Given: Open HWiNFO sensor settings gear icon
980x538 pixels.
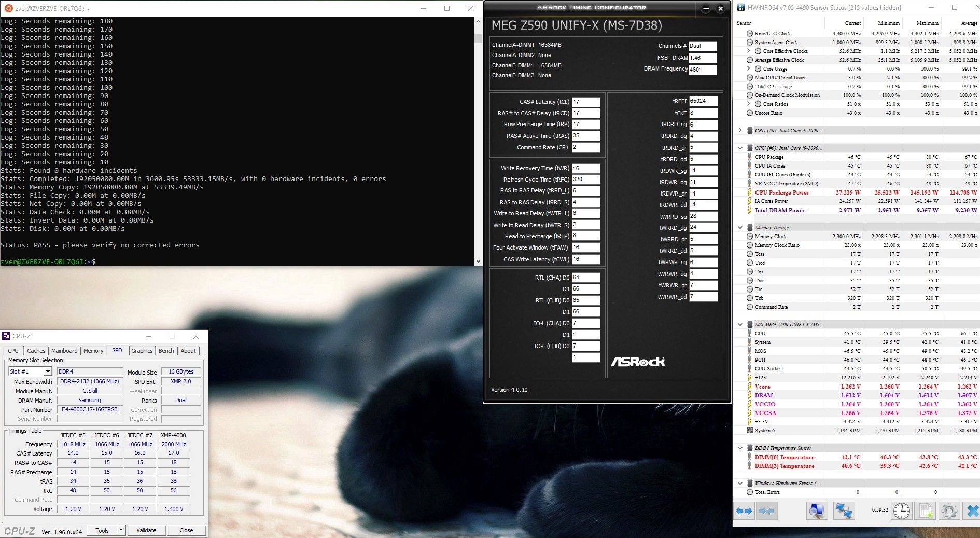Looking at the screenshot, I should pos(949,511).
